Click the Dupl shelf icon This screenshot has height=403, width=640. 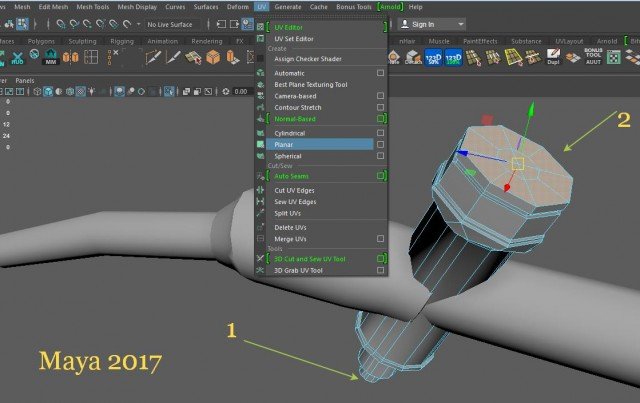pyautogui.click(x=553, y=57)
